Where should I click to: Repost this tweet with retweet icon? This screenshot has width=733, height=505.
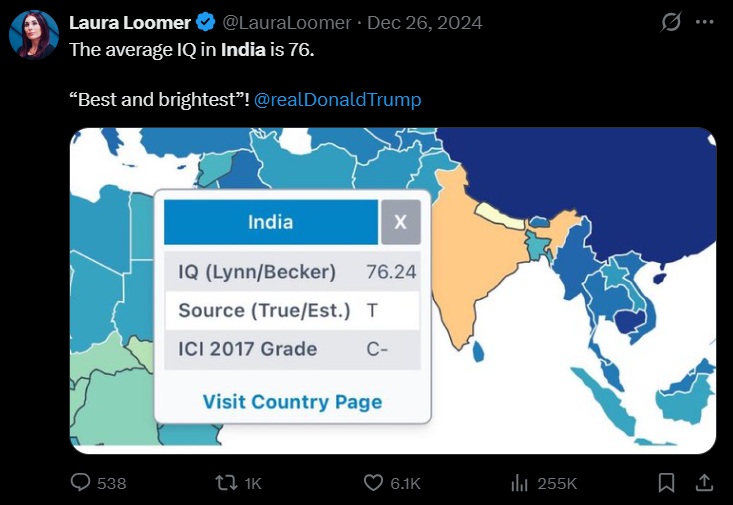[x=227, y=483]
